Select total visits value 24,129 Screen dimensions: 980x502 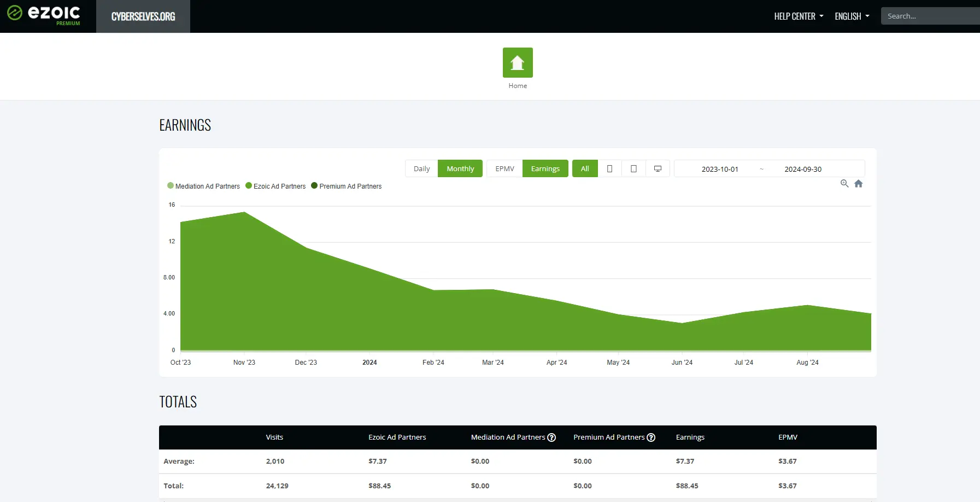(x=277, y=486)
